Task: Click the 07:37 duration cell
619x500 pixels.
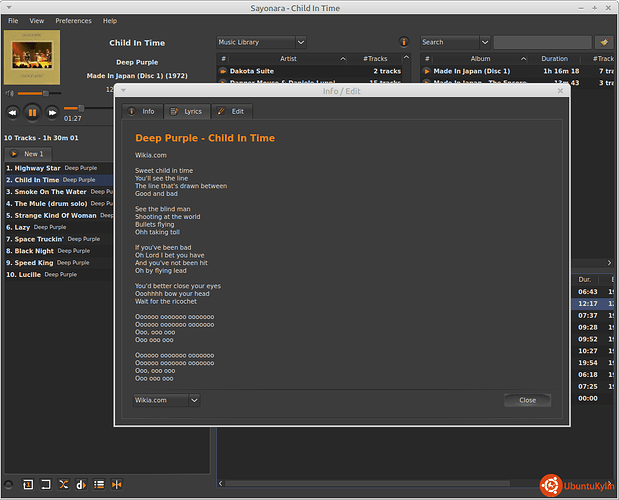Action: 587,315
